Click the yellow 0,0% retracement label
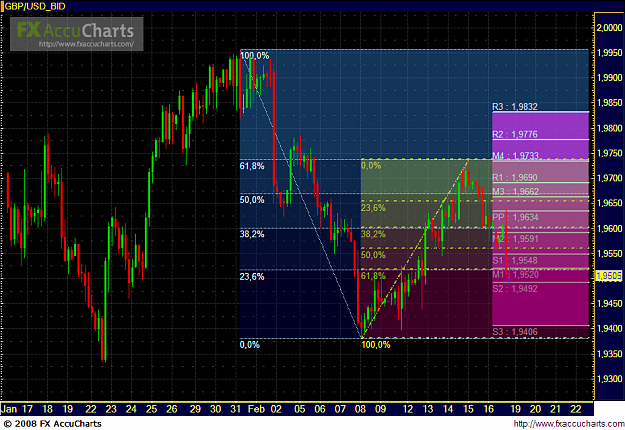Viewport: 625px width, 430px height. click(371, 165)
